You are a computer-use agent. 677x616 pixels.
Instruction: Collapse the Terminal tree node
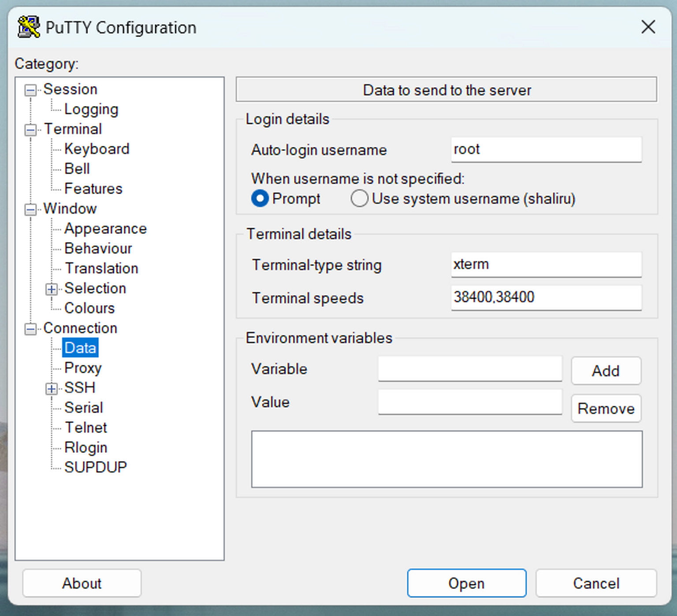point(30,130)
